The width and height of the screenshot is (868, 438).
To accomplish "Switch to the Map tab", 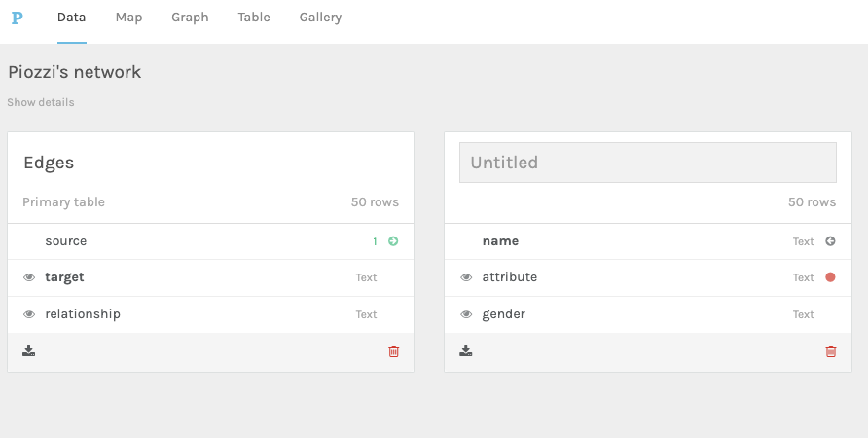I will pyautogui.click(x=129, y=18).
